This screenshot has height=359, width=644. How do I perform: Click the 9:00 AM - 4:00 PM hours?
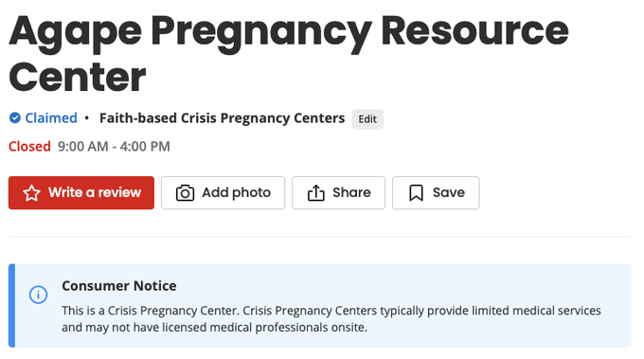(114, 146)
